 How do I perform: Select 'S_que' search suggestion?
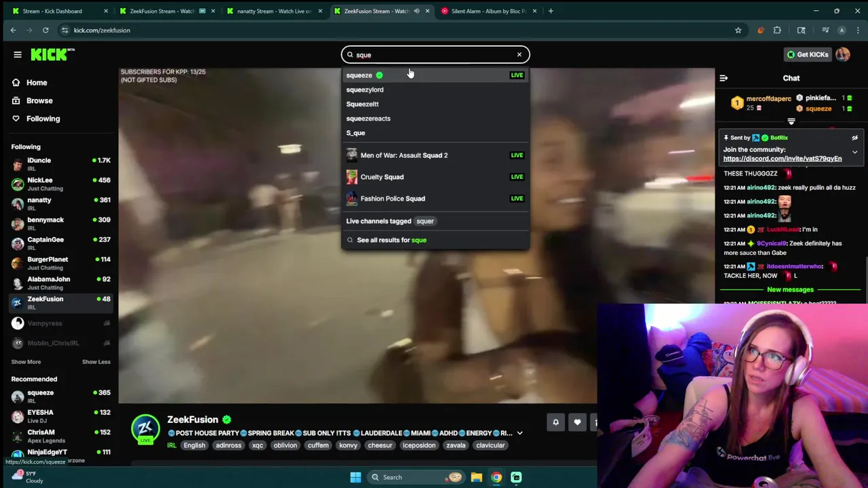click(x=435, y=133)
